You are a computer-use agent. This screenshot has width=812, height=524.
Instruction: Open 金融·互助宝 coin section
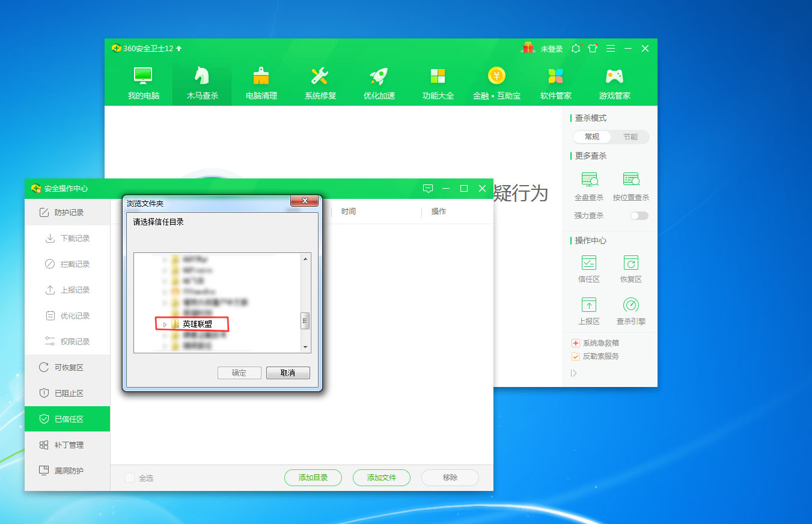click(496, 84)
